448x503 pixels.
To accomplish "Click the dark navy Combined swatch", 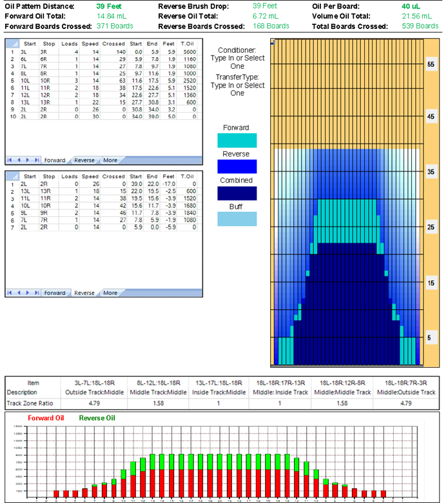I will [x=237, y=193].
